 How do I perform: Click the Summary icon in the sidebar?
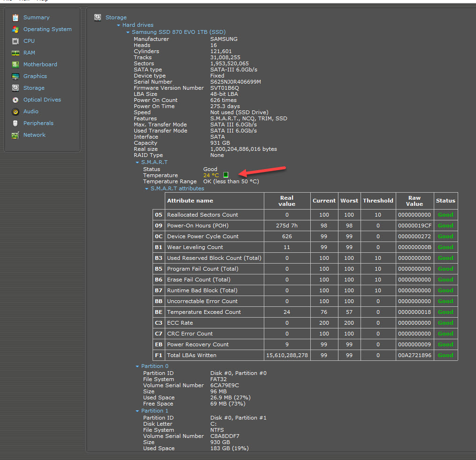click(x=15, y=18)
